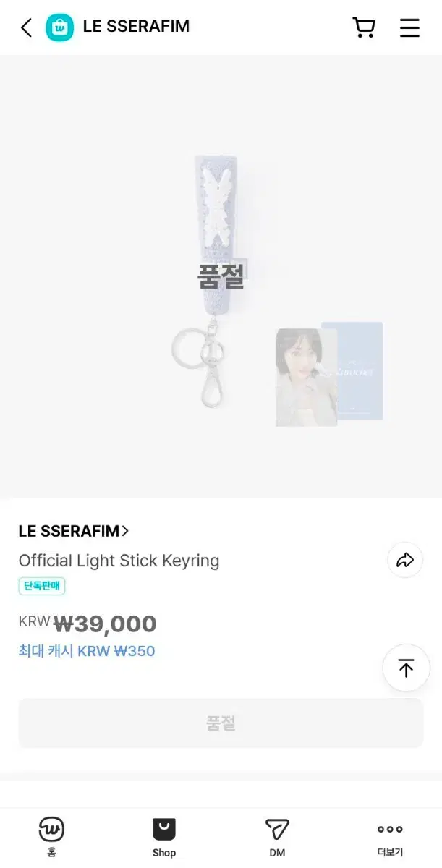Open the hamburger menu

click(x=409, y=27)
